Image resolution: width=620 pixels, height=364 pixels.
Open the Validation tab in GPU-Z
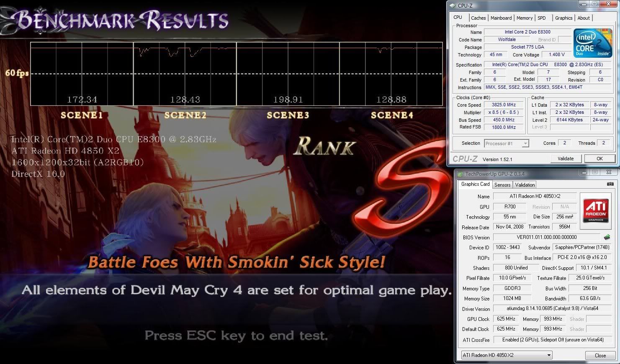(x=525, y=185)
